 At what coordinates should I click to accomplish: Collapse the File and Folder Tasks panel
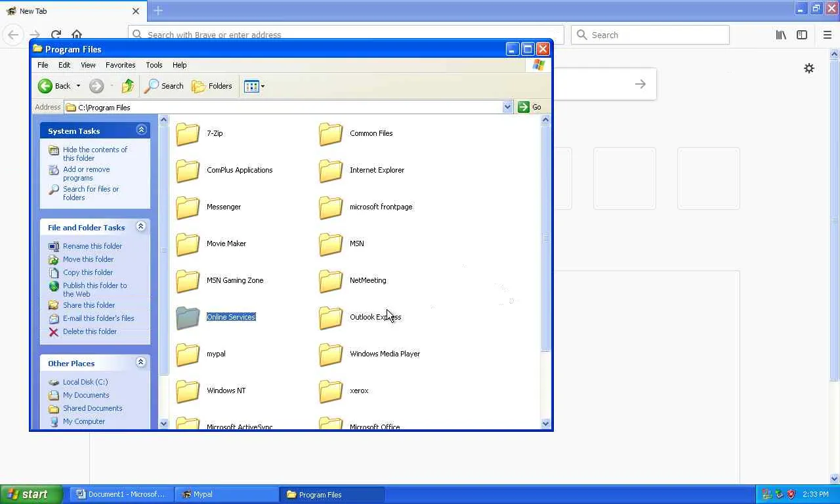(x=141, y=226)
